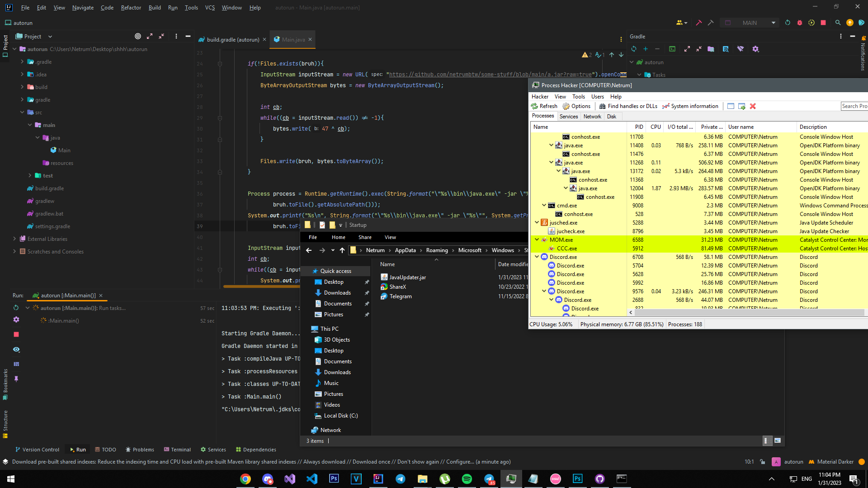868x488 pixels.
Task: Expand the .gradle folder in Project tree
Action: pyautogui.click(x=22, y=62)
